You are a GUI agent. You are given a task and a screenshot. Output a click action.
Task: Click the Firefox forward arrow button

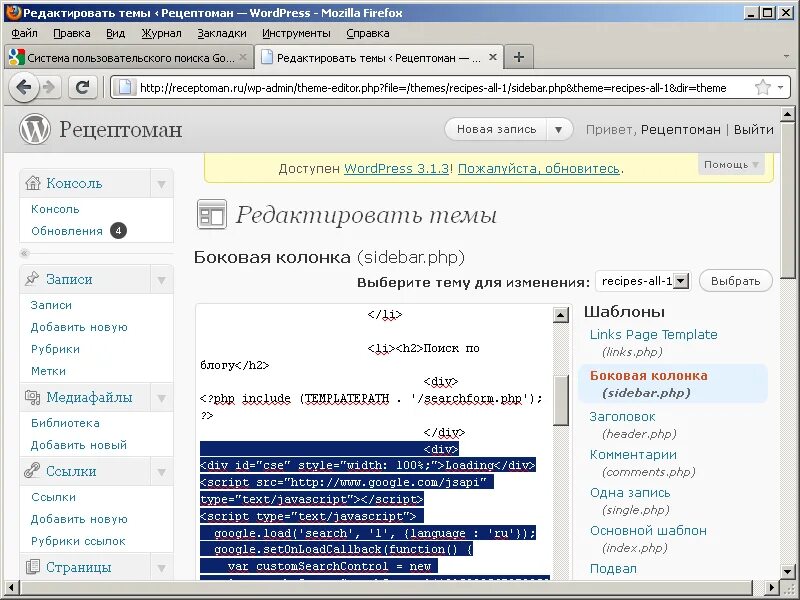pos(48,87)
